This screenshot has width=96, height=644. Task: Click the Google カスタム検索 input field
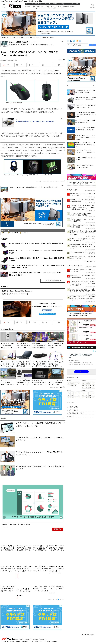tap(78, 45)
